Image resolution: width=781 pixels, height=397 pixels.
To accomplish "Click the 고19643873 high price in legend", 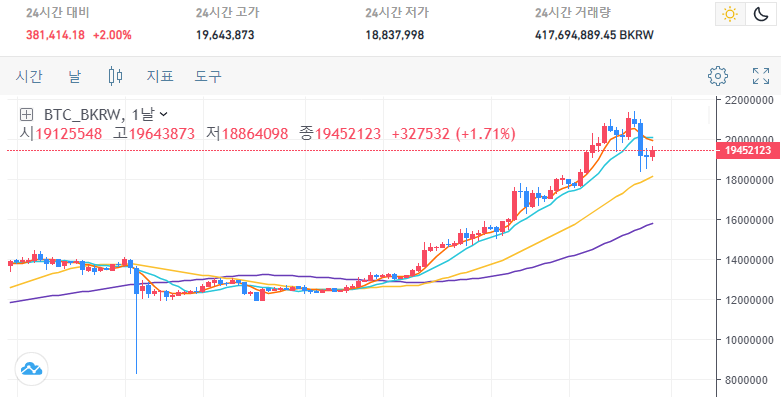I will pyautogui.click(x=154, y=133).
